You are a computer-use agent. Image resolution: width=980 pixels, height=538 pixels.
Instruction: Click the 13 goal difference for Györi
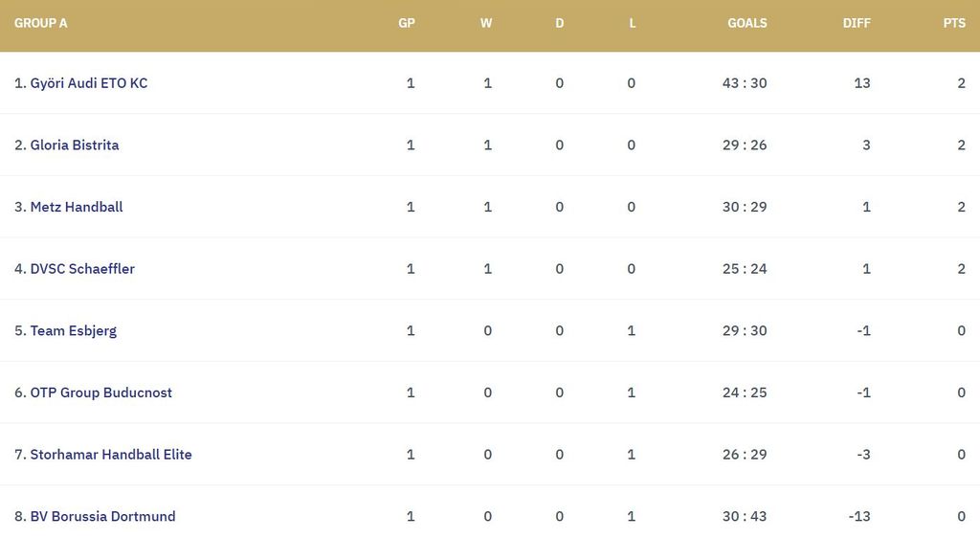862,83
